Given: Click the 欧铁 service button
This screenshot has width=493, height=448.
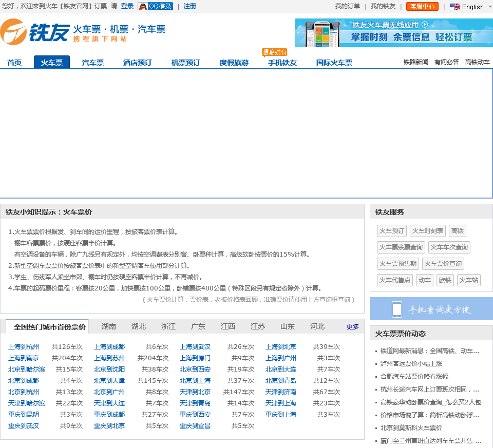Looking at the screenshot, I should (x=445, y=280).
